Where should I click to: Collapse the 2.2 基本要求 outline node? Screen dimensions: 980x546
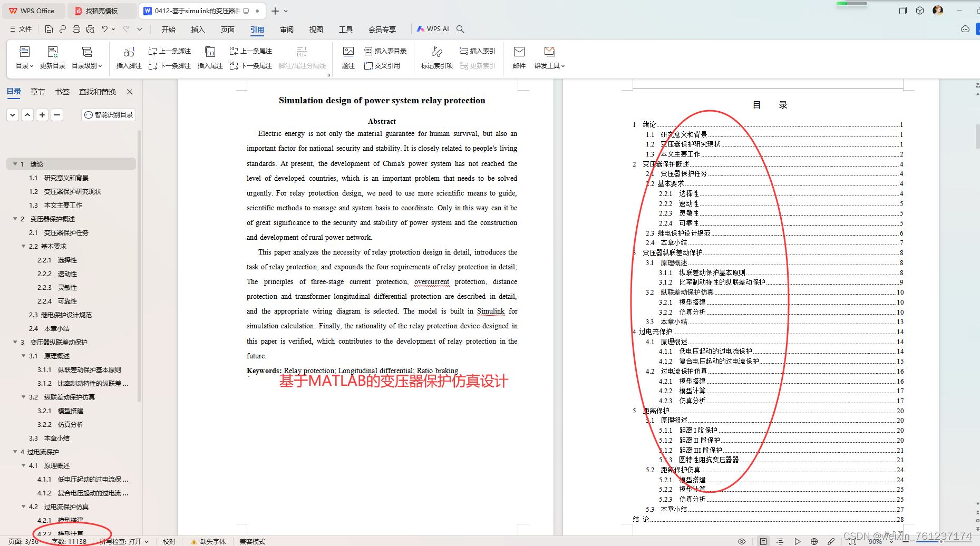24,246
